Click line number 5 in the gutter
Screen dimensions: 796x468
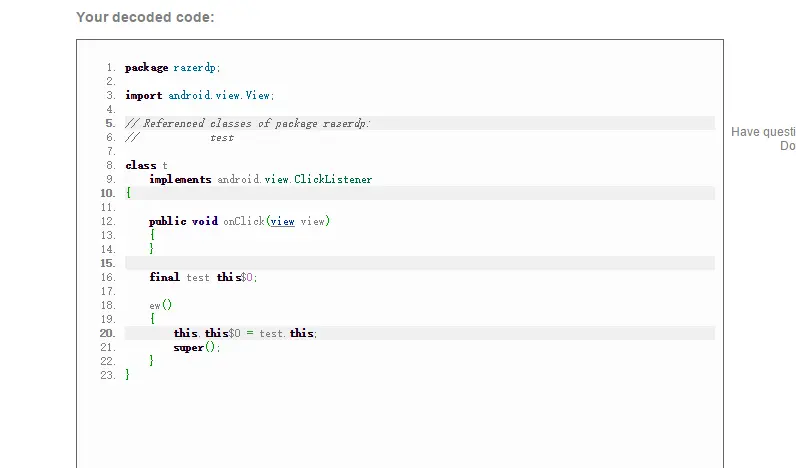point(109,123)
